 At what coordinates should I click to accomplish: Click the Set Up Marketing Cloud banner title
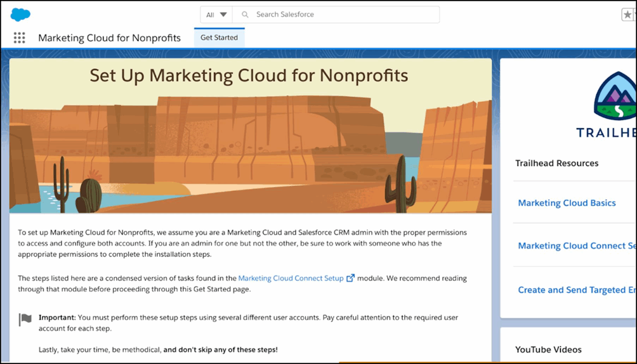(x=249, y=76)
